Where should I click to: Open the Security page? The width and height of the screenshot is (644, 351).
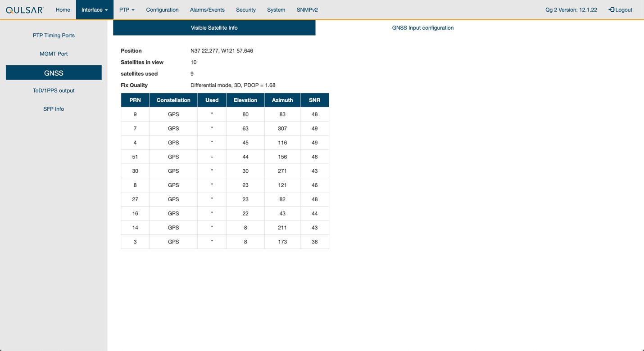tap(245, 10)
